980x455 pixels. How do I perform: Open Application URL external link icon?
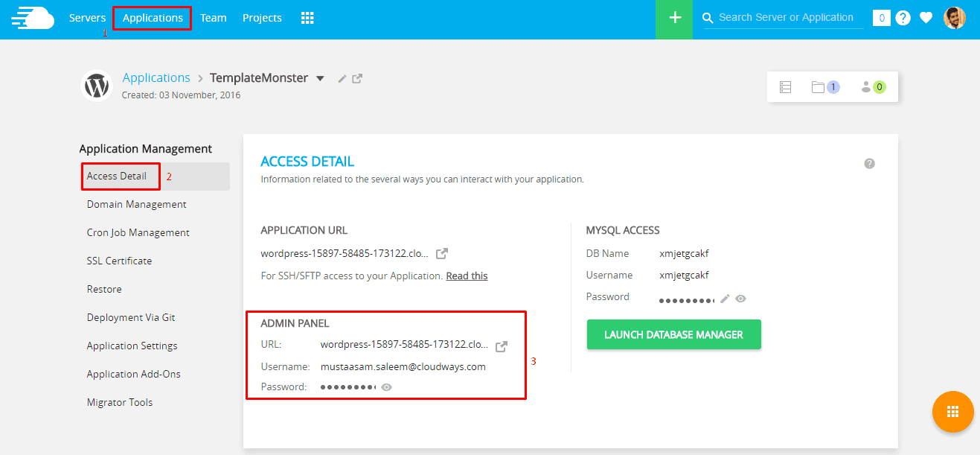pyautogui.click(x=442, y=253)
